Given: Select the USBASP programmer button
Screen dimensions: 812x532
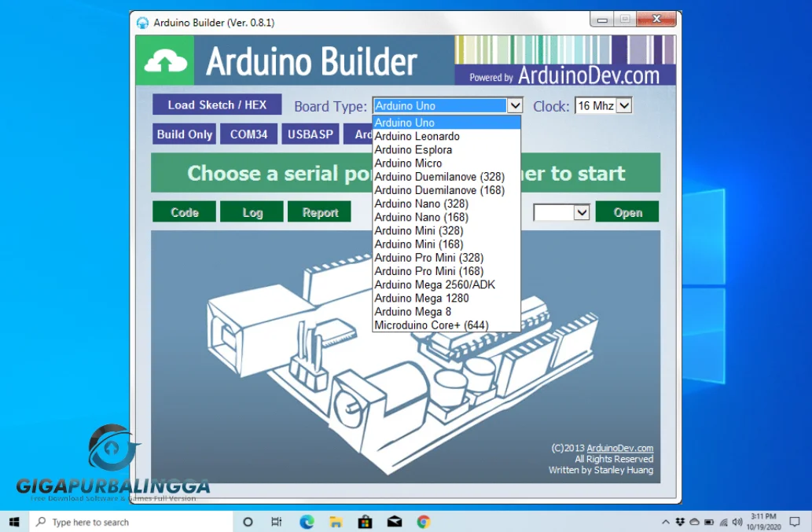Looking at the screenshot, I should [310, 134].
